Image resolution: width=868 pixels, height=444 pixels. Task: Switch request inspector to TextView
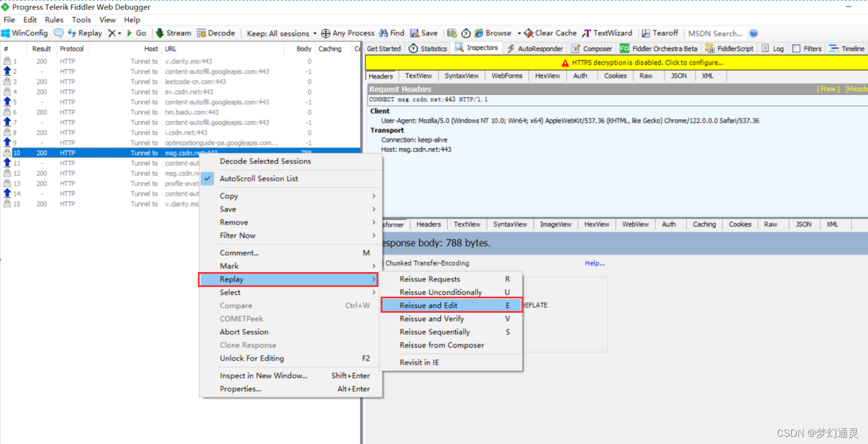(x=418, y=76)
